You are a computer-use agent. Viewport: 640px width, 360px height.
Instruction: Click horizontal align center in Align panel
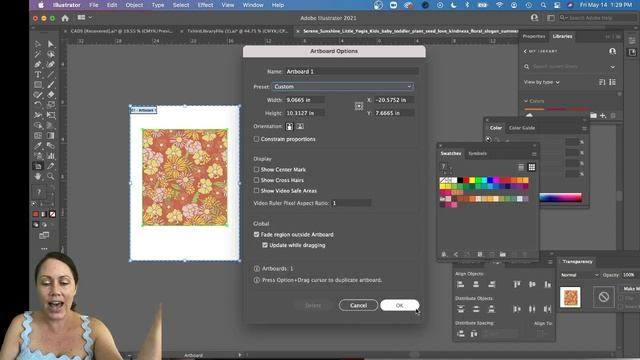click(476, 284)
